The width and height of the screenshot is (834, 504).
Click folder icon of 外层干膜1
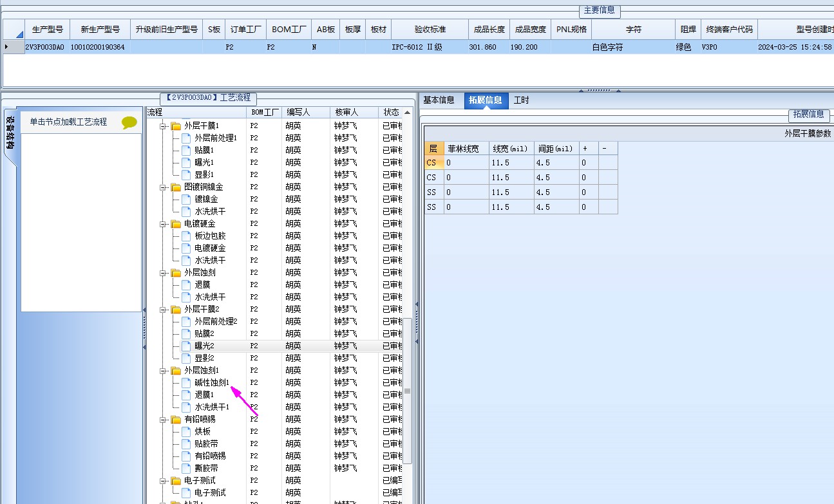pyautogui.click(x=176, y=126)
